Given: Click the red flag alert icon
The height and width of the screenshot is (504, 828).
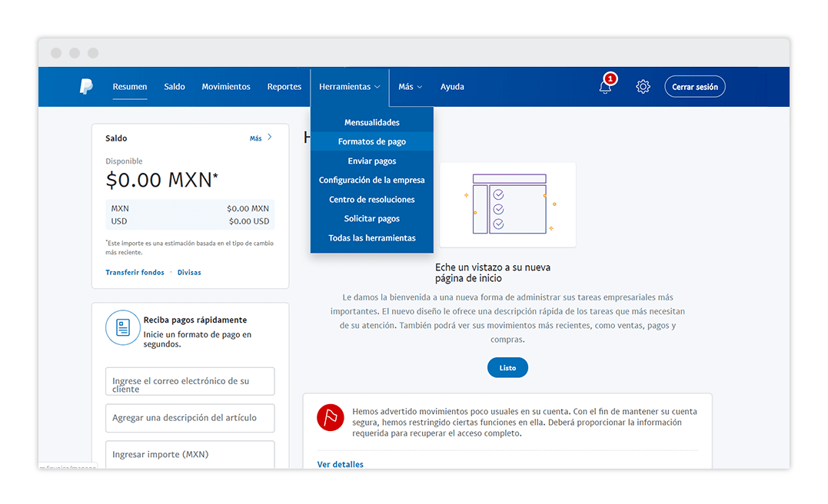Looking at the screenshot, I should click(330, 417).
